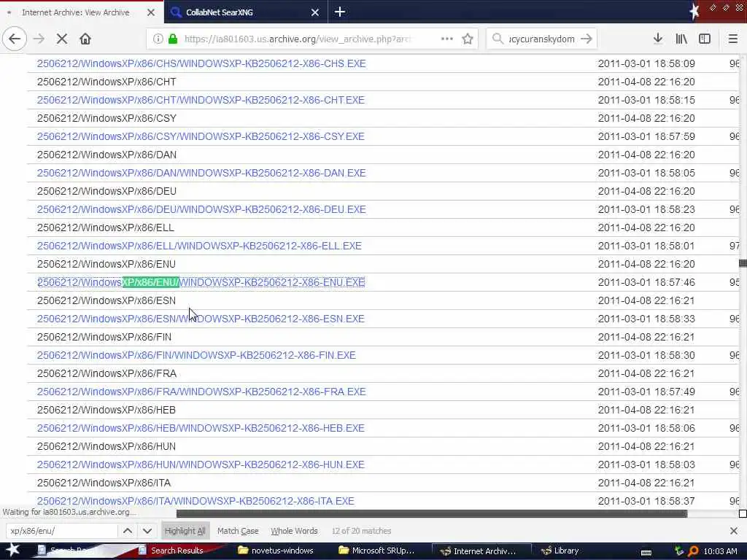
Task: Click the orange magnifier tray icon
Action: [x=693, y=551]
